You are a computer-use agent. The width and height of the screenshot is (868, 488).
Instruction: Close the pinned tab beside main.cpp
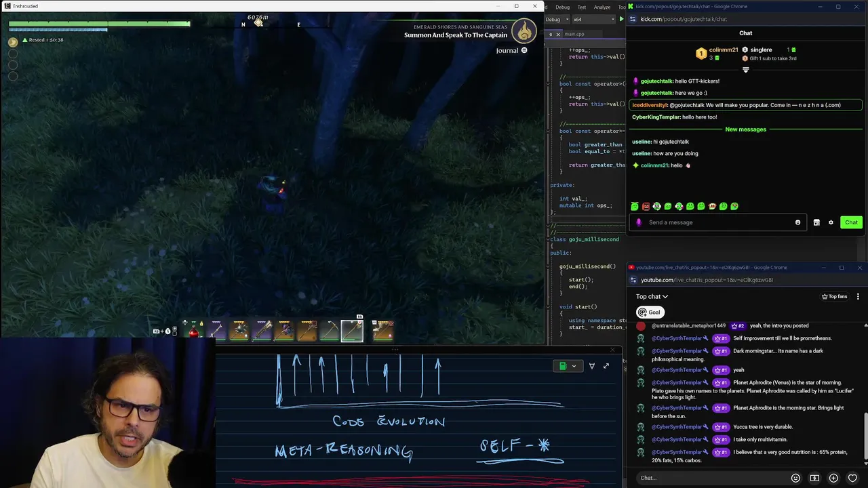[x=558, y=34]
